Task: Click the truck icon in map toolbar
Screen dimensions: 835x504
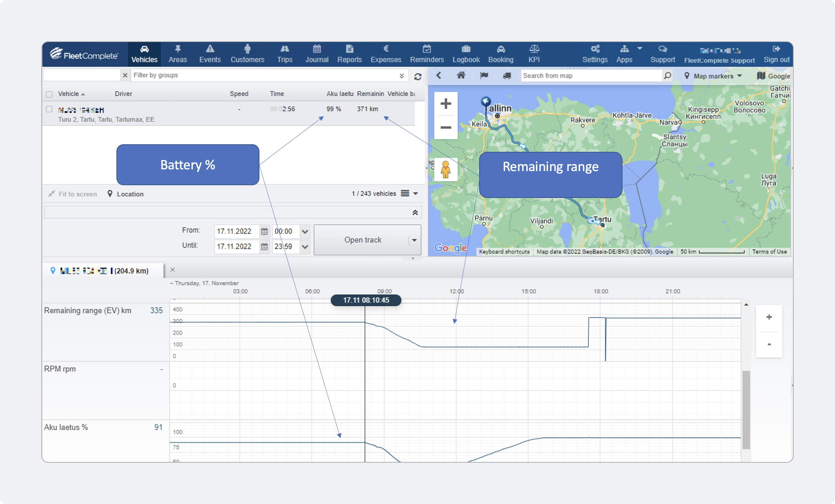Action: point(507,76)
